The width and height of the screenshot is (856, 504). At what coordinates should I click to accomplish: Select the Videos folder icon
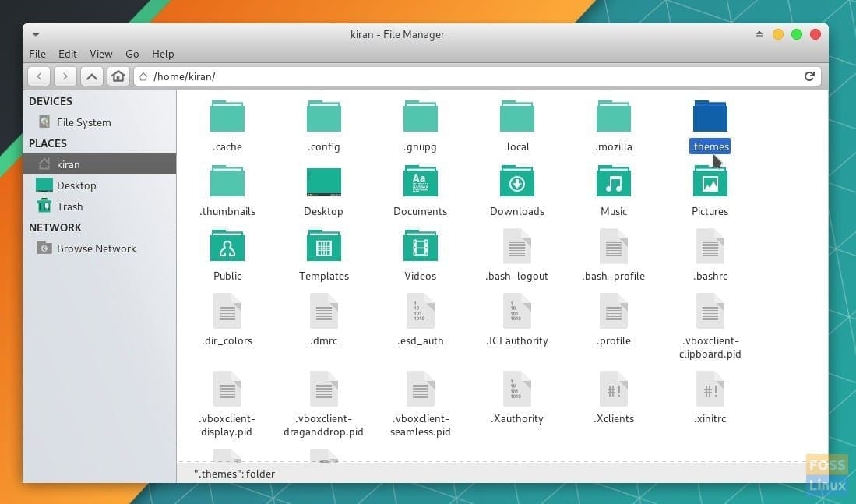pos(421,245)
